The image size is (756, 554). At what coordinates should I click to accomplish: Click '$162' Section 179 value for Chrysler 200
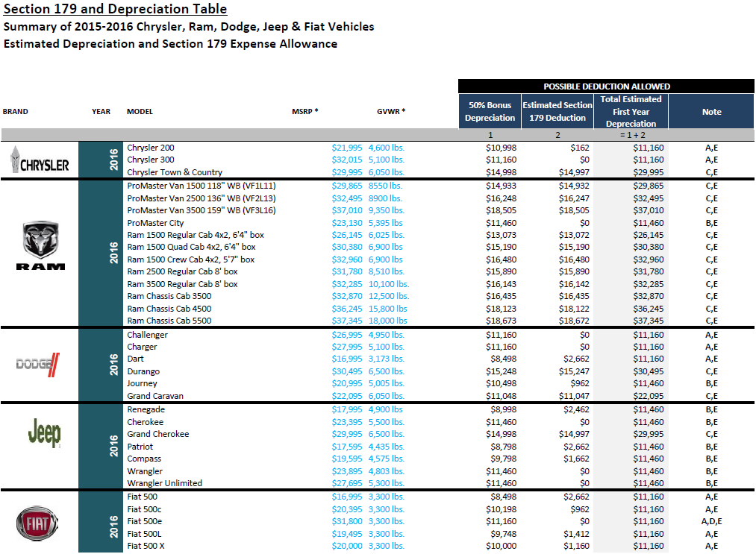(580, 148)
